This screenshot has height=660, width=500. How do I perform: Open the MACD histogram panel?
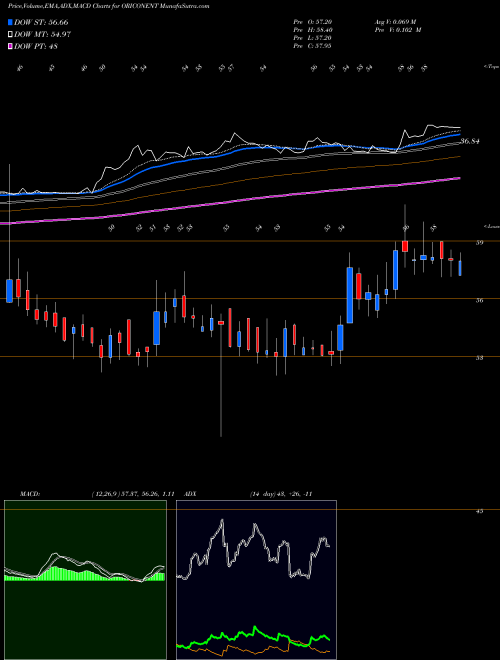pos(85,580)
